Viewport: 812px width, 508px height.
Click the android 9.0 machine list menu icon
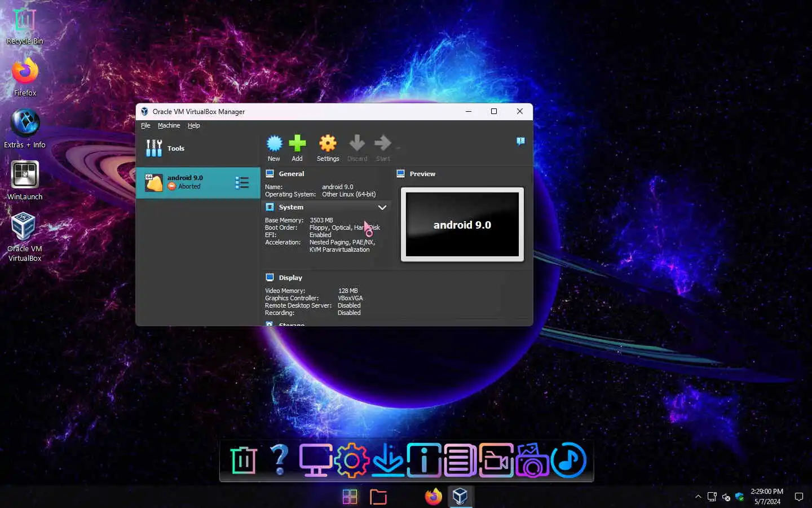(242, 182)
